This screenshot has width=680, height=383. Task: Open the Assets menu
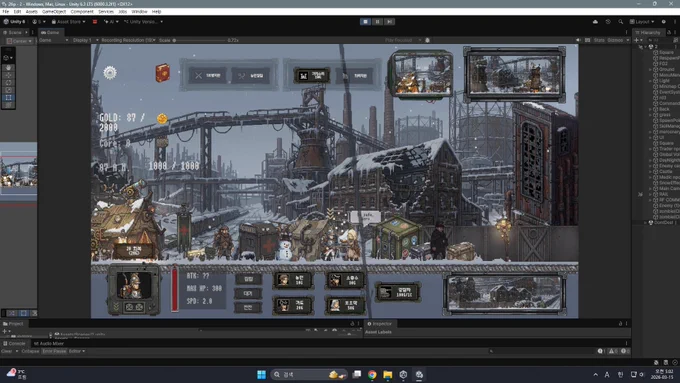point(31,12)
